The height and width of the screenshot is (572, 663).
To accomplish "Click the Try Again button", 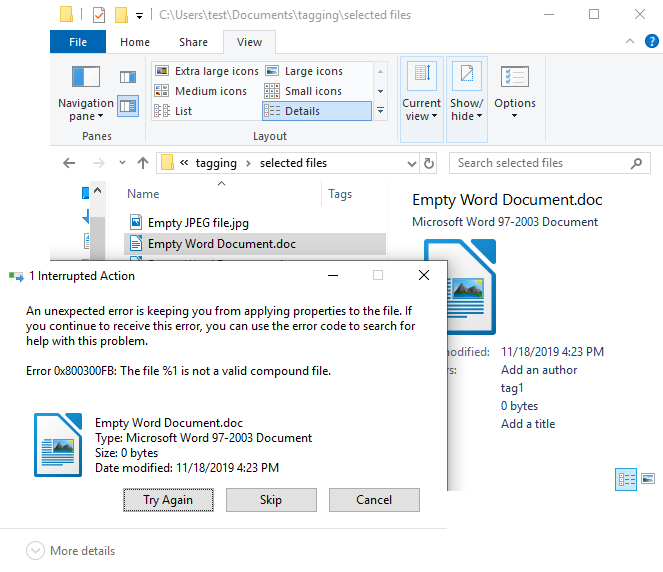I will click(168, 500).
